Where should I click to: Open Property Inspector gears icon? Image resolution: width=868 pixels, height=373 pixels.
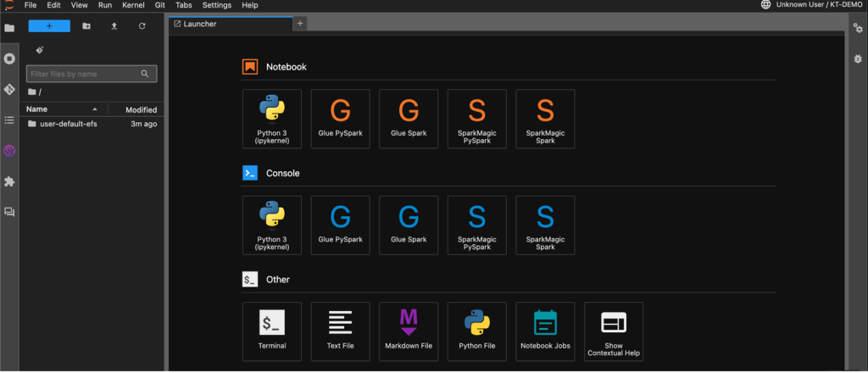coord(858,28)
